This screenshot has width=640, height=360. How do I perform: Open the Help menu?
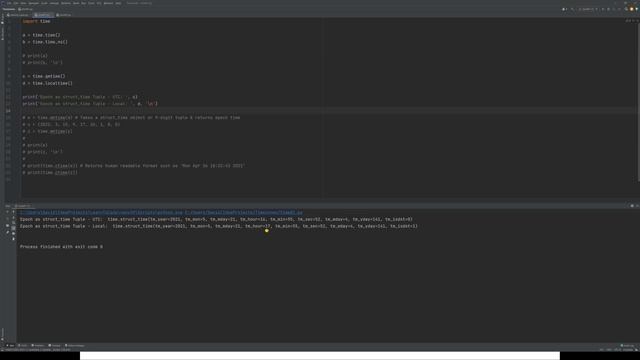[118, 3]
